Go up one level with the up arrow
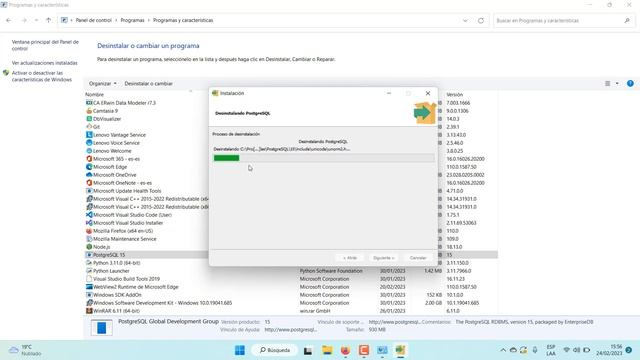 coord(49,20)
